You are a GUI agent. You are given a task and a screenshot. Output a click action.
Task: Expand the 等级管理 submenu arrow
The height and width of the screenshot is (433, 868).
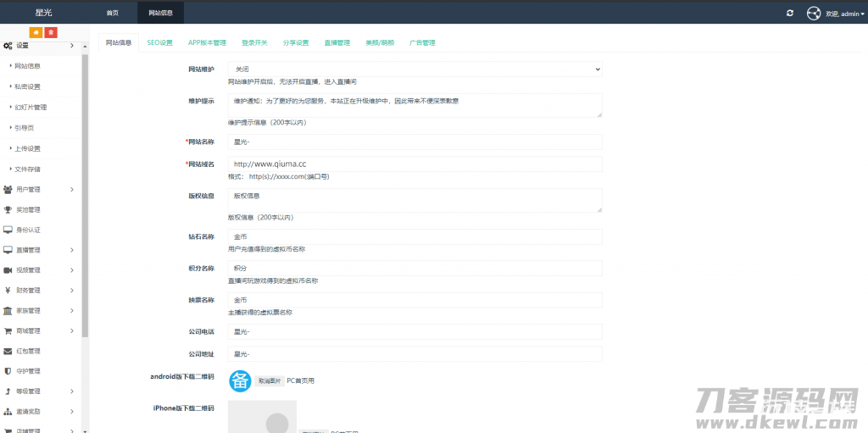pyautogui.click(x=73, y=391)
